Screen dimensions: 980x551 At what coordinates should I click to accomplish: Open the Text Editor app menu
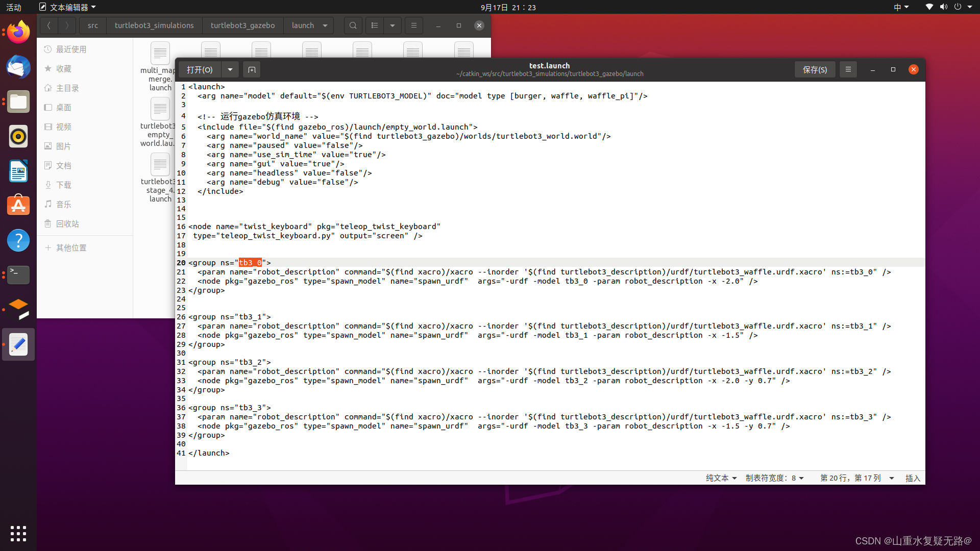67,7
